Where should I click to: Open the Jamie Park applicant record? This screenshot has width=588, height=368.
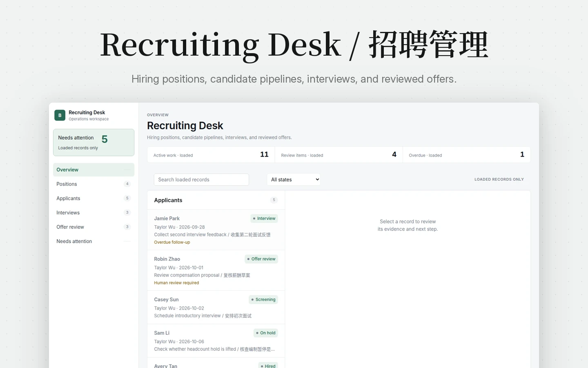216,230
